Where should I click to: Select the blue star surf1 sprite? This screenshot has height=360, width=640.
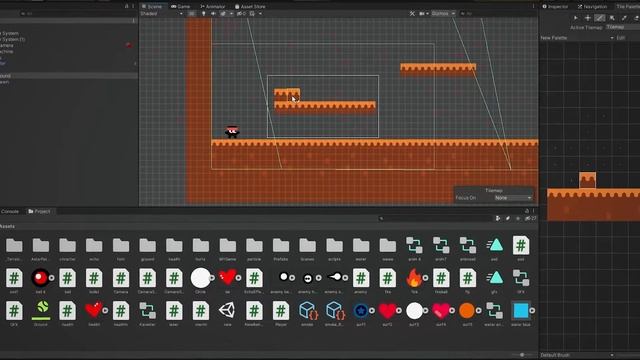(360, 311)
